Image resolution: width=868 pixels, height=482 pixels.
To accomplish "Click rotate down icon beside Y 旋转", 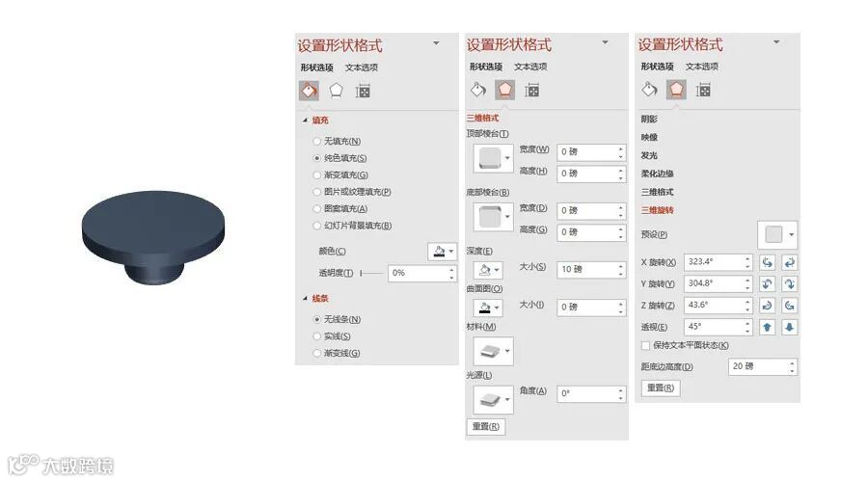I will [x=789, y=283].
